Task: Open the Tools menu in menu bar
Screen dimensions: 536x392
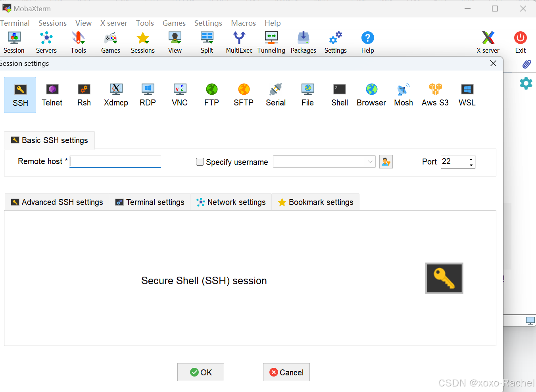Action: click(x=145, y=23)
